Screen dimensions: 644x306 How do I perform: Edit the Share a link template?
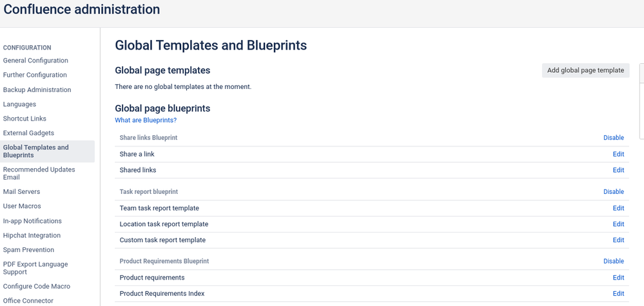(x=618, y=154)
